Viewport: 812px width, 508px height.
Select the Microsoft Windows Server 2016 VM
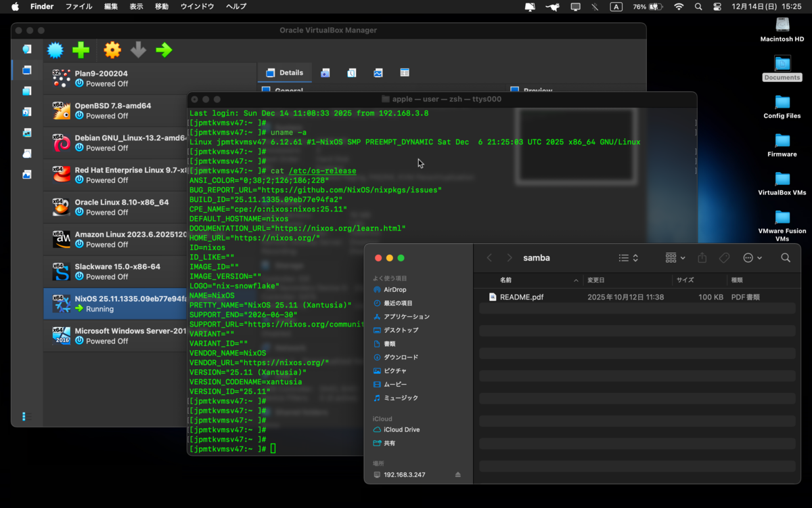[116, 336]
